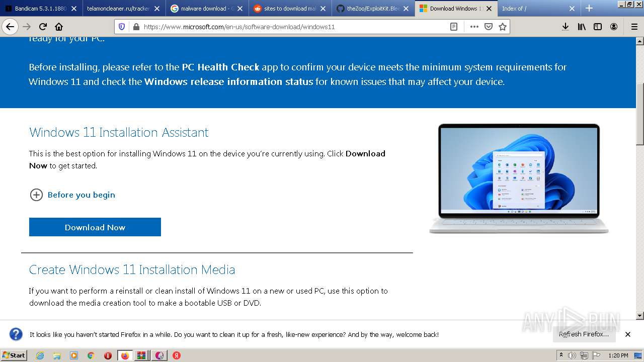
Task: Expand the Before you begin section
Action: pyautogui.click(x=72, y=195)
